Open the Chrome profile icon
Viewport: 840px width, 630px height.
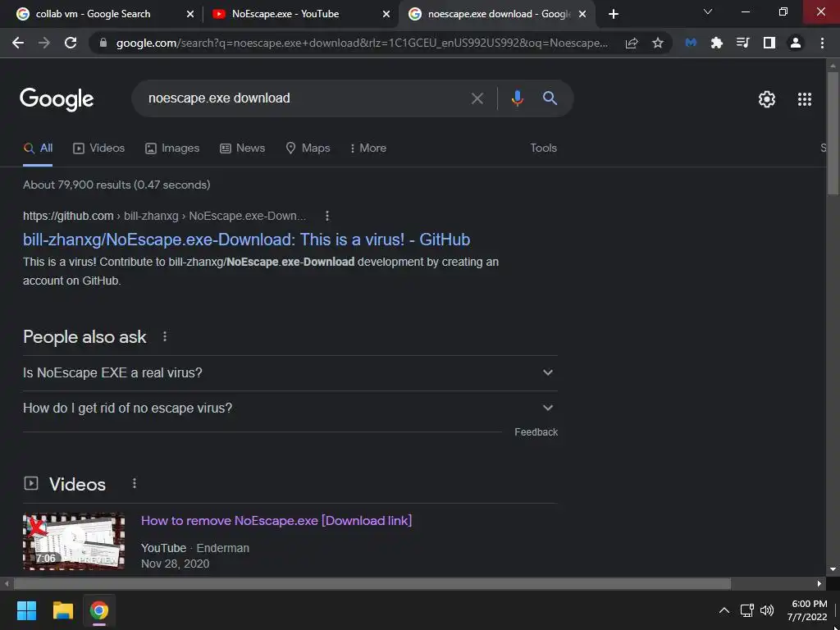tap(796, 43)
